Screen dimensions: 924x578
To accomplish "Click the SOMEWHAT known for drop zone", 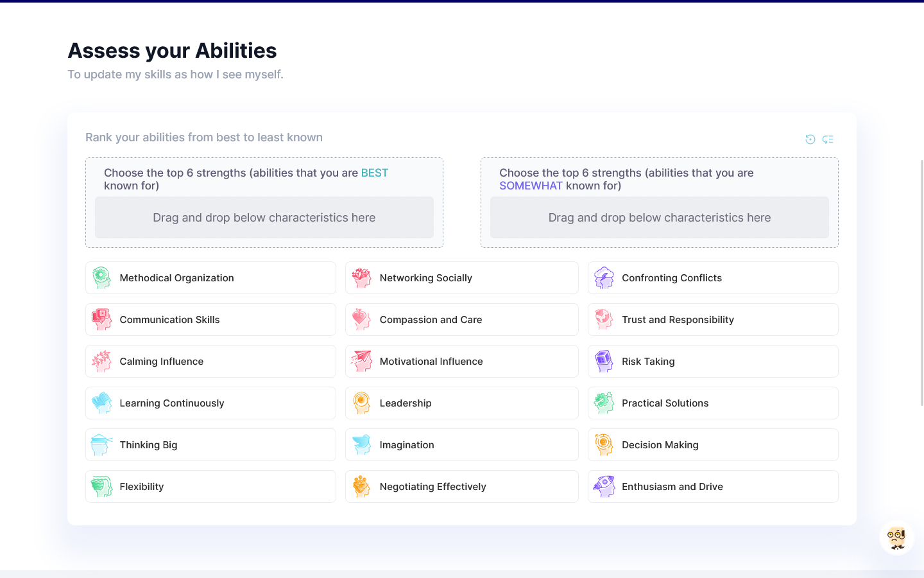I will 659,218.
